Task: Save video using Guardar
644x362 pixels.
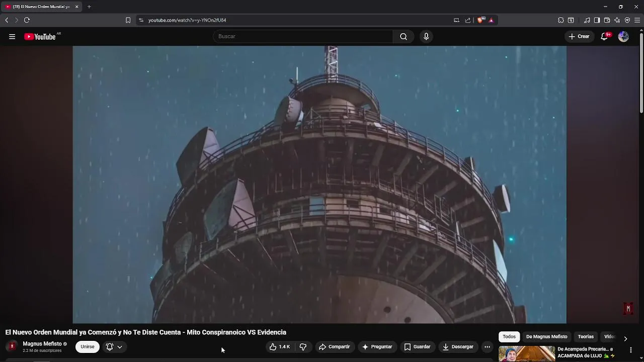Action: click(418, 347)
